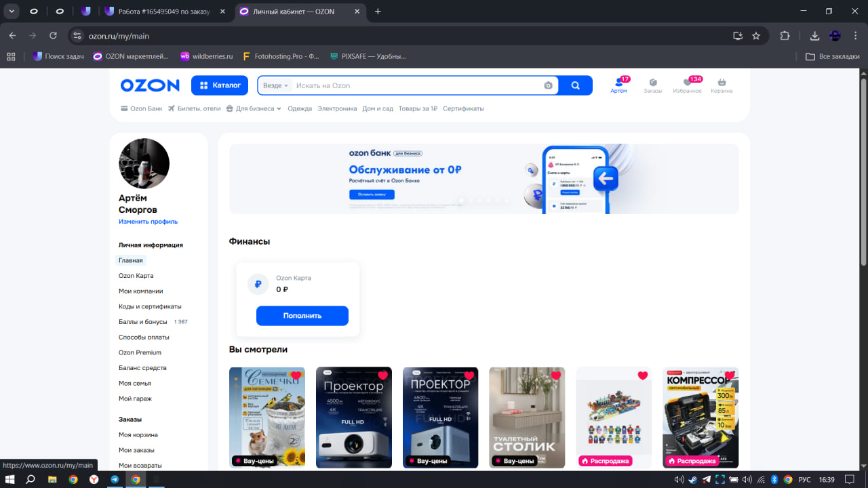This screenshot has width=868, height=488.
Task: Open the Сертификаты navigation item
Action: click(x=463, y=108)
